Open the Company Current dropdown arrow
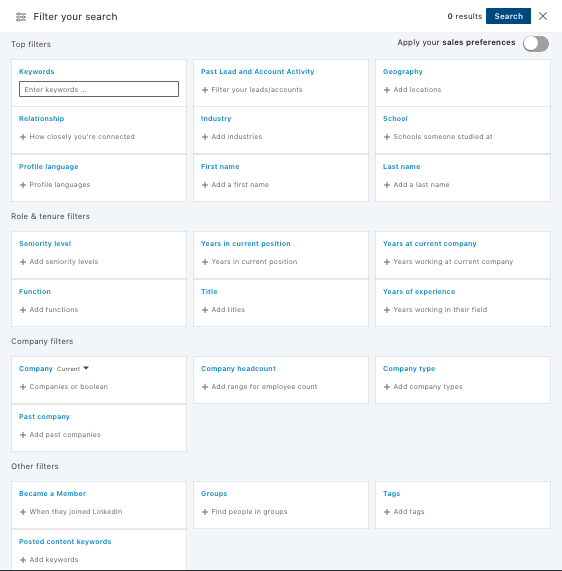This screenshot has width=562, height=571. [x=86, y=368]
